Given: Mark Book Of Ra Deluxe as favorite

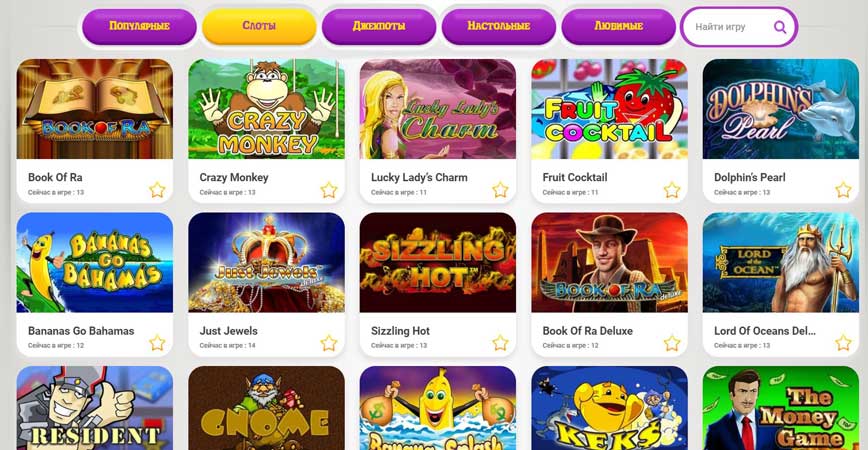Looking at the screenshot, I should coord(672,343).
